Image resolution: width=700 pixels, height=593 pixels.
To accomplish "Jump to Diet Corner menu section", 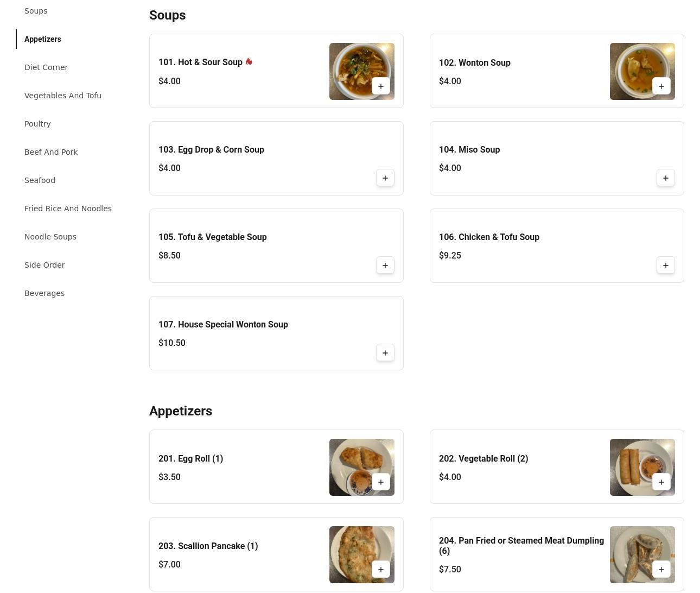I will point(46,67).
